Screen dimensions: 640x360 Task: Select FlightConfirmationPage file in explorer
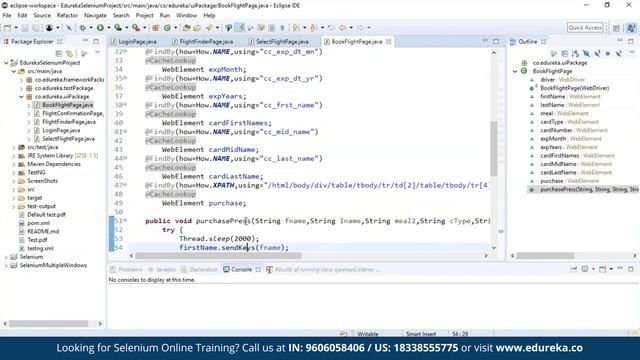tap(73, 113)
